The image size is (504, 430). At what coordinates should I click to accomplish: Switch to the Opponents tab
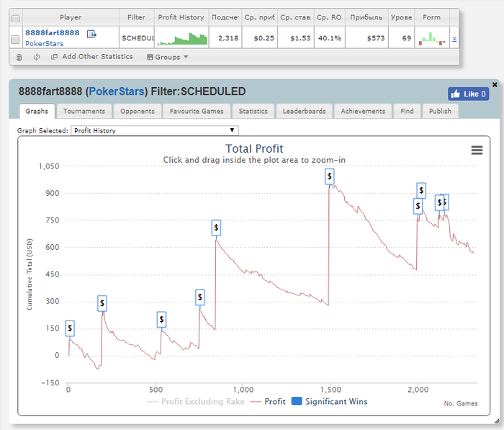[x=138, y=111]
